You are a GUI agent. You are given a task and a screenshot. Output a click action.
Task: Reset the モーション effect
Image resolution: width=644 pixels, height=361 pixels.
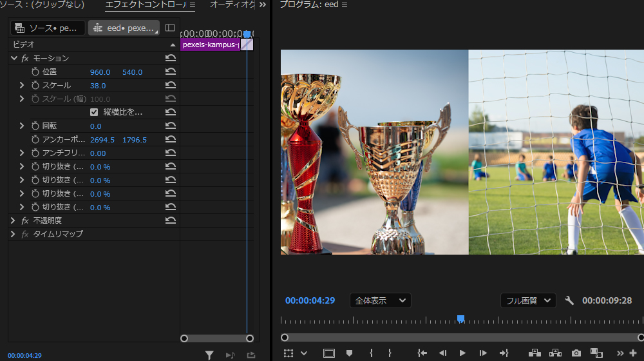(x=171, y=58)
